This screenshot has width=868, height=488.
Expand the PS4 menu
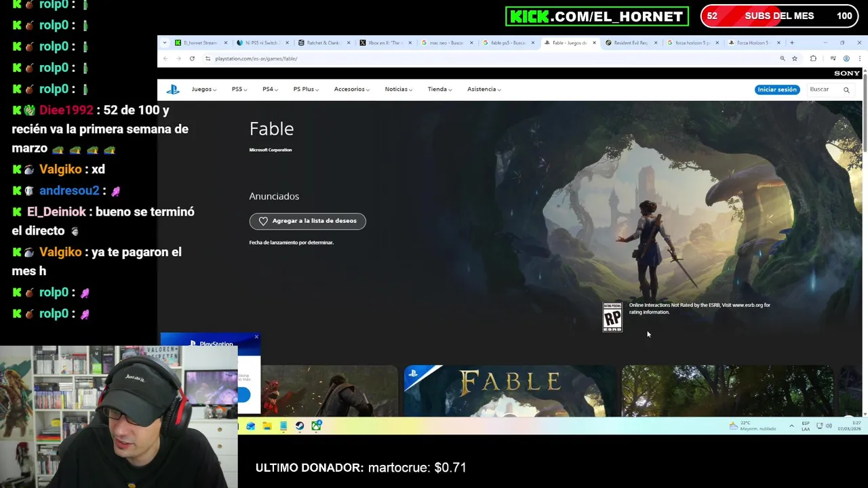click(x=271, y=89)
